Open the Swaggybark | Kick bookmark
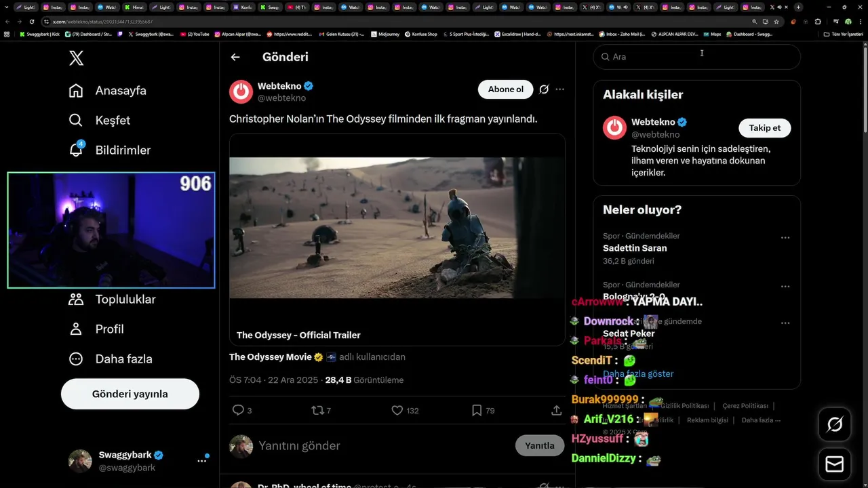The width and height of the screenshot is (868, 488). pyautogui.click(x=40, y=34)
